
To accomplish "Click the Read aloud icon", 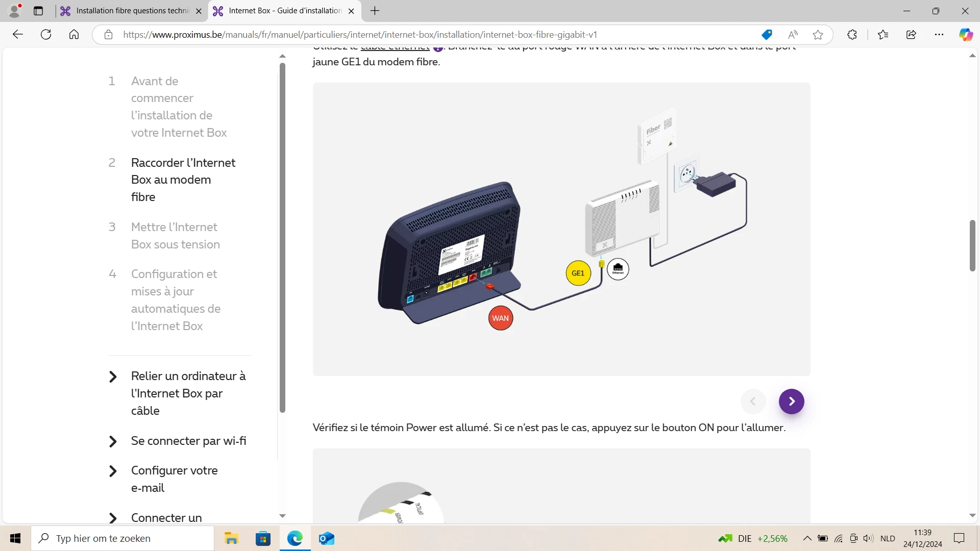I will [793, 35].
